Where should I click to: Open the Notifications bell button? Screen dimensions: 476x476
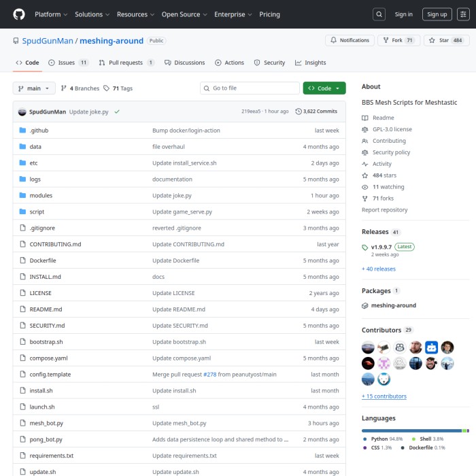[350, 41]
